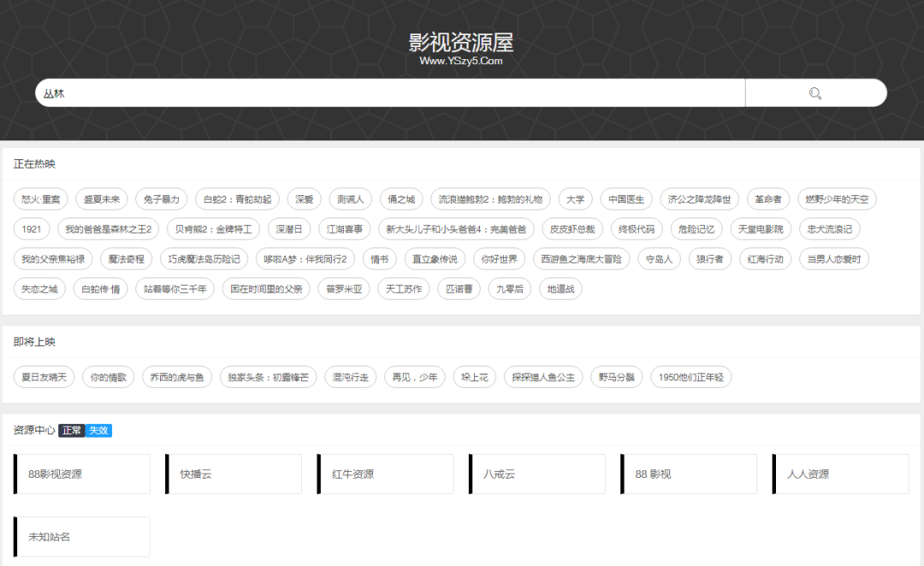924x566 pixels.
Task: Open the 88影视资源 source card
Action: coord(82,474)
